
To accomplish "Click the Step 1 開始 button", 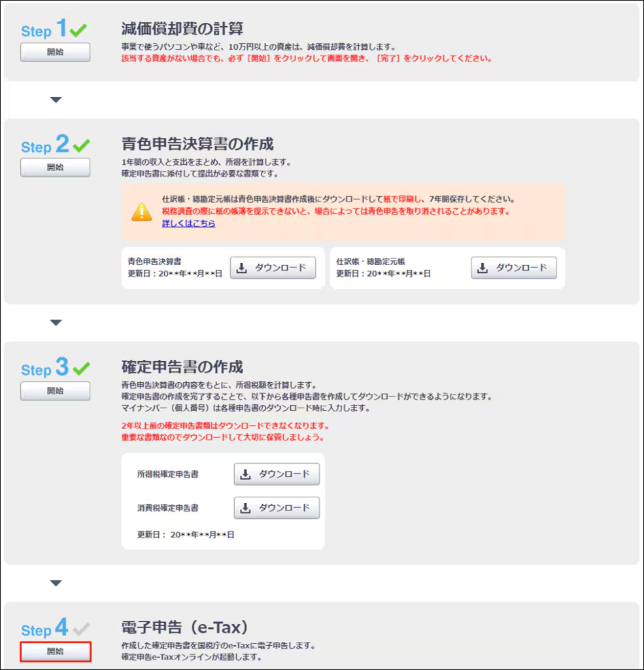I will tap(55, 52).
